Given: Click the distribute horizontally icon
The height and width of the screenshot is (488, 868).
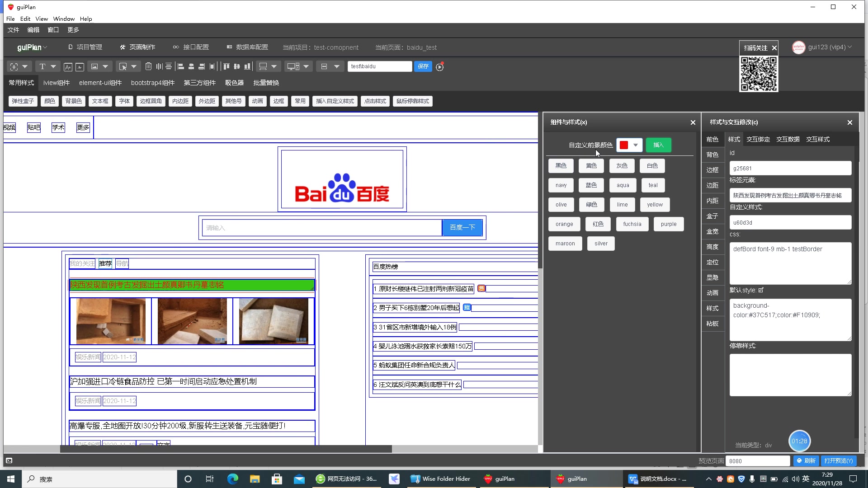Looking at the screenshot, I should tap(159, 66).
